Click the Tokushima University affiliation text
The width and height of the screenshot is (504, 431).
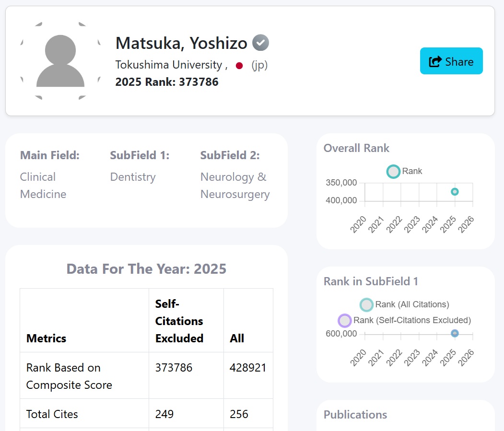(x=168, y=65)
